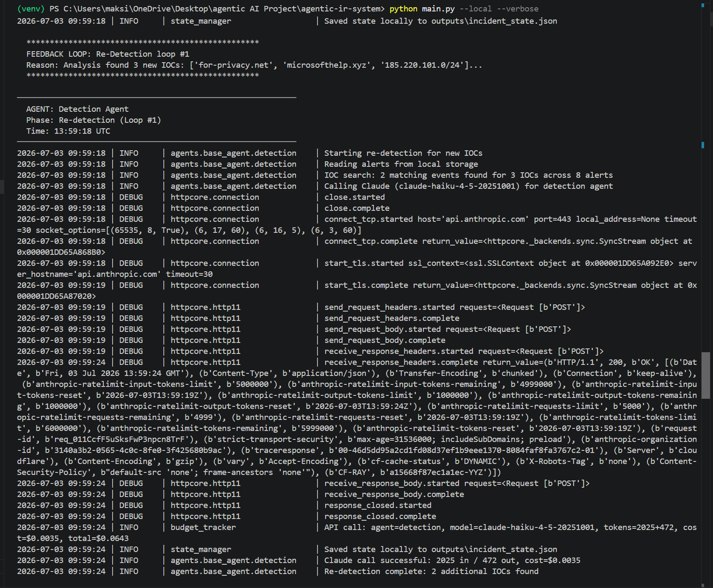The height and width of the screenshot is (588, 713).
Task: Select the 'FEEDBACK LOOP: Re-Detection loop #1' heading
Action: [108, 54]
